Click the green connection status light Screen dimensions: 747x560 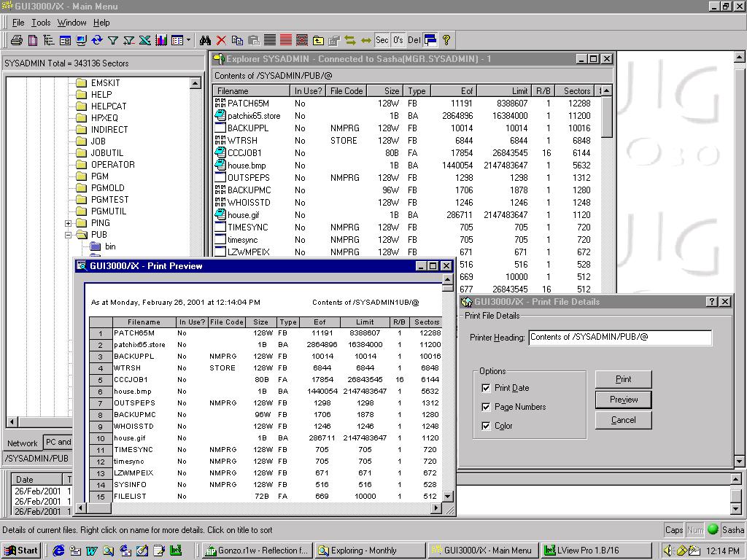(x=713, y=529)
